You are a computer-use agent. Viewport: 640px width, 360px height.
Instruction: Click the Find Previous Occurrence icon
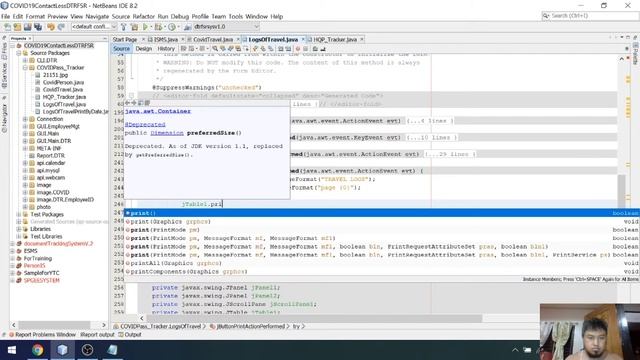point(223,49)
